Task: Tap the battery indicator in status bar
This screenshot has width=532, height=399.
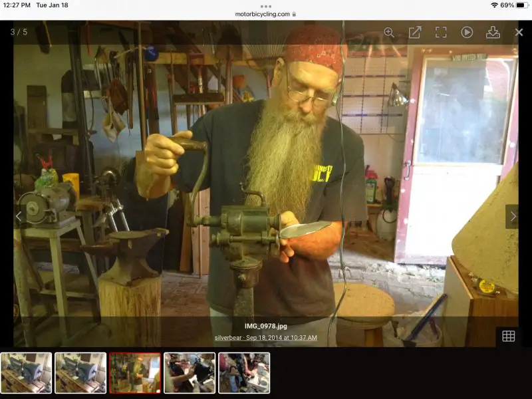Action: pyautogui.click(x=521, y=5)
